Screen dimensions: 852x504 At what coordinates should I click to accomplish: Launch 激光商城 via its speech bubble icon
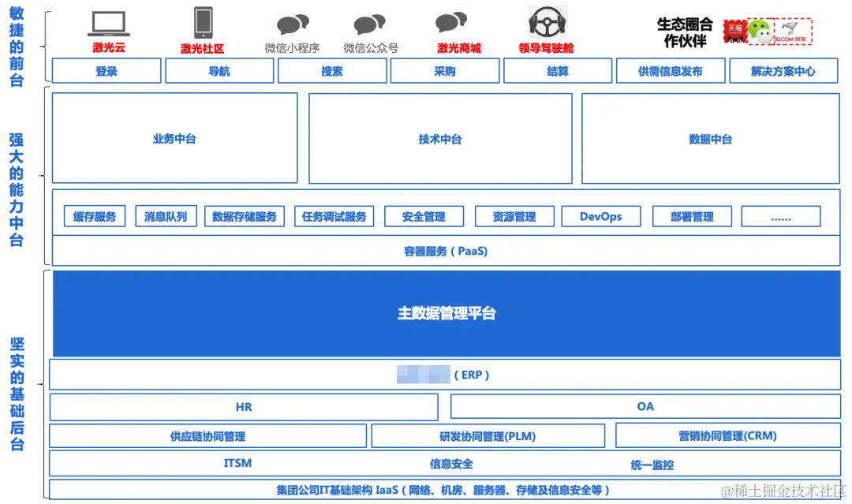[x=450, y=22]
